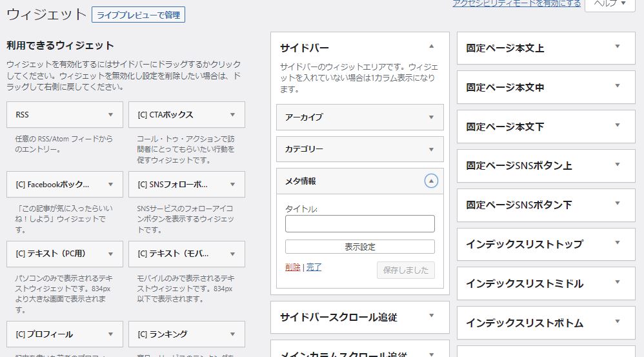Click the アクセシビリティモードを有効にする link

[517, 3]
